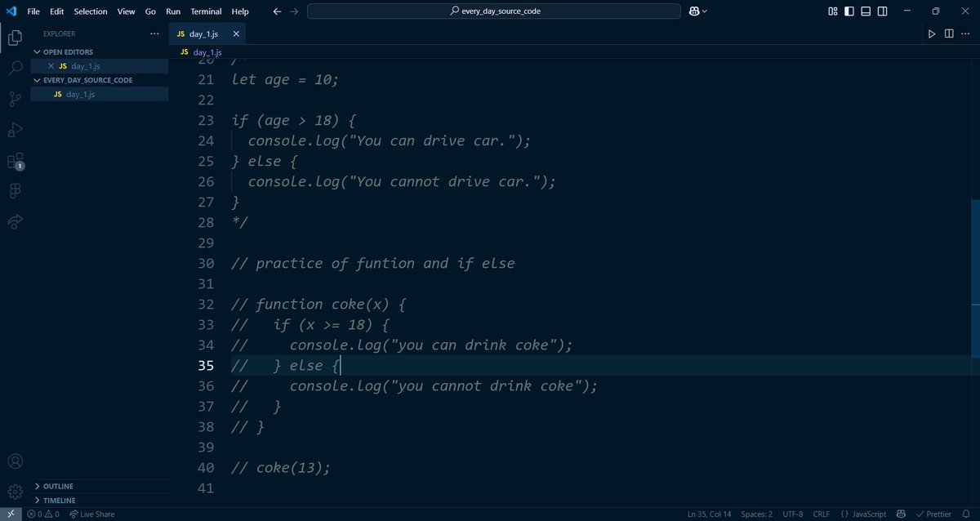This screenshot has width=980, height=521.
Task: Select the day_1.js editor tab
Action: [x=206, y=34]
